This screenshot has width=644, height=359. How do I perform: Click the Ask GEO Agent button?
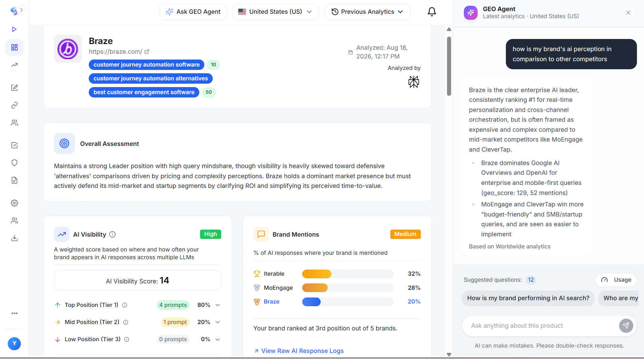[193, 12]
